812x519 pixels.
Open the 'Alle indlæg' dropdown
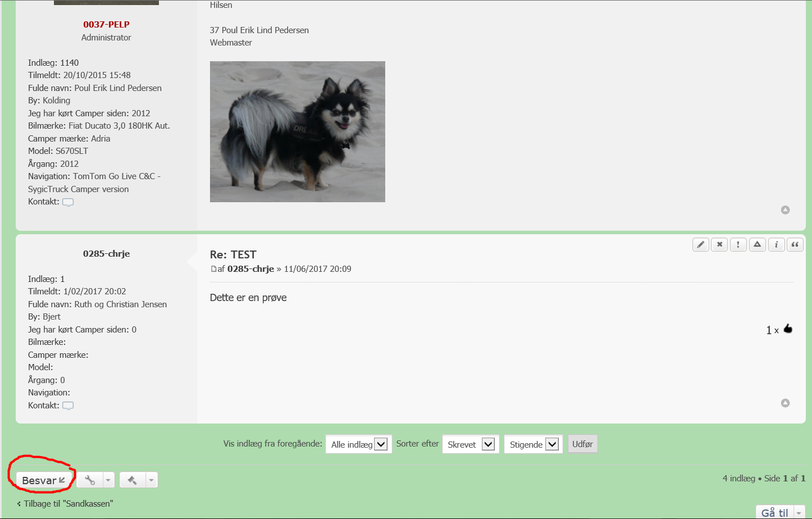point(358,444)
